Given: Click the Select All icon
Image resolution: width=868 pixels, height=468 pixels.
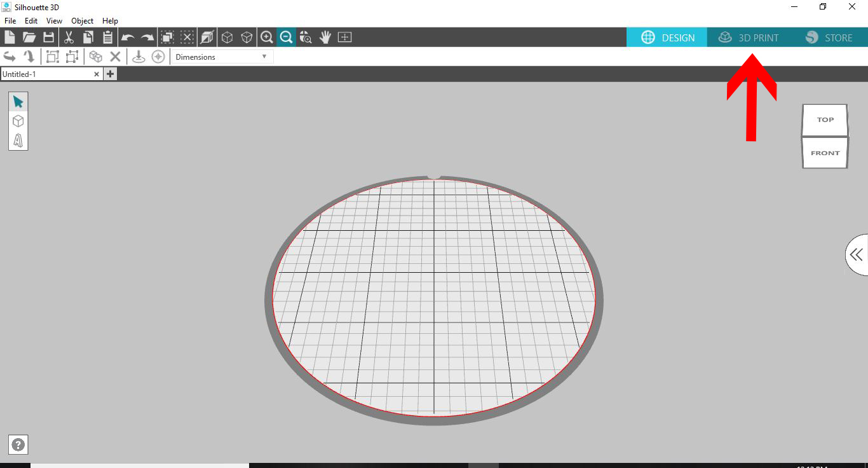Looking at the screenshot, I should coord(168,37).
